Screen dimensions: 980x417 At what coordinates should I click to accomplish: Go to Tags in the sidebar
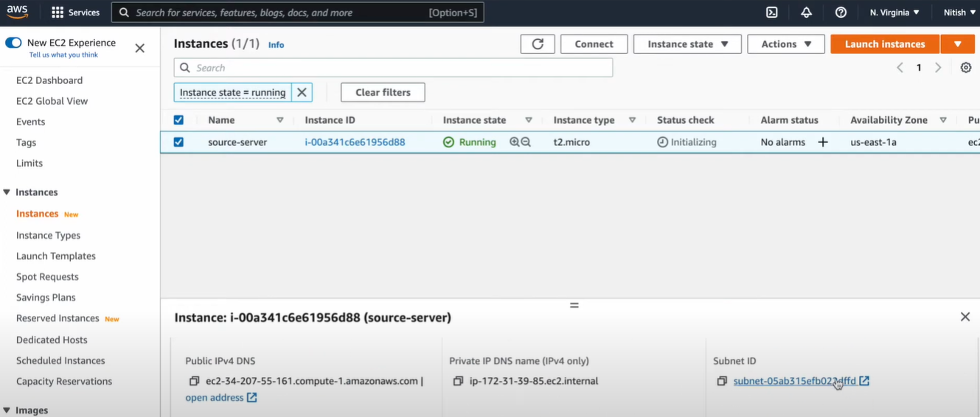pyautogui.click(x=27, y=142)
